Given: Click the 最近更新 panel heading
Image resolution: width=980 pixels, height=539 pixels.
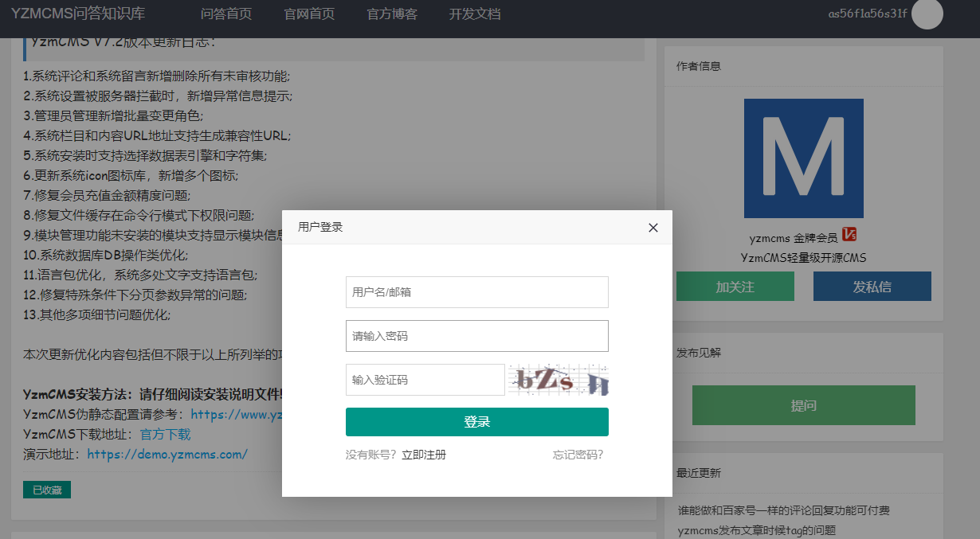Looking at the screenshot, I should pos(699,473).
